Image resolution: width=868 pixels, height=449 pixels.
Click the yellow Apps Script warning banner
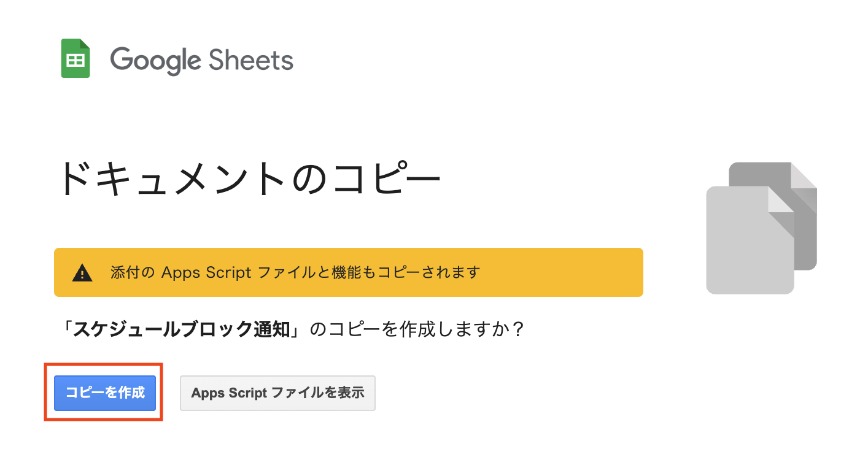tap(349, 272)
